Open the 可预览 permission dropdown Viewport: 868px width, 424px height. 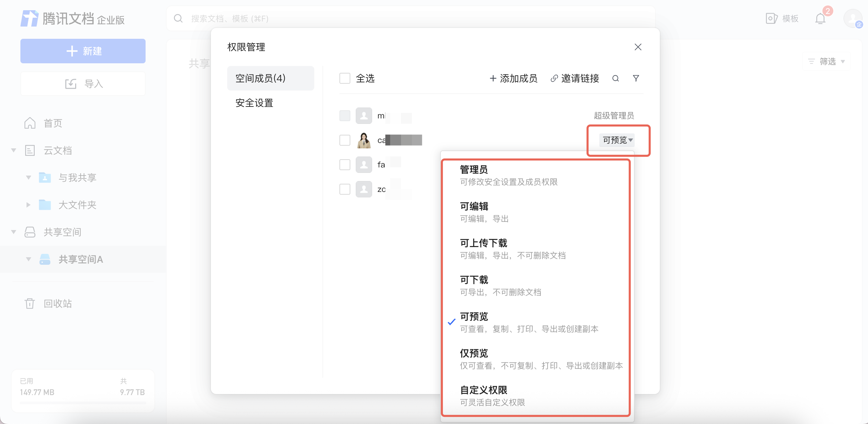pyautogui.click(x=618, y=140)
